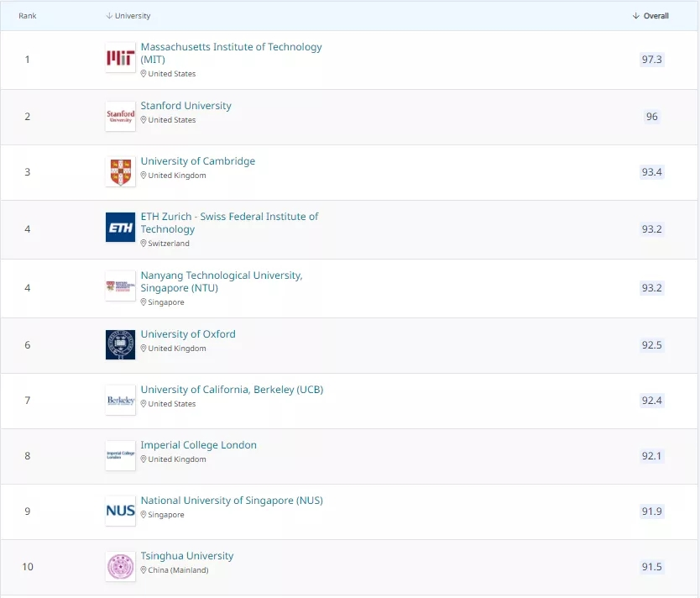Screen dimensions: 700x598
Task: Click the University of Oxford crest
Action: pyautogui.click(x=120, y=344)
